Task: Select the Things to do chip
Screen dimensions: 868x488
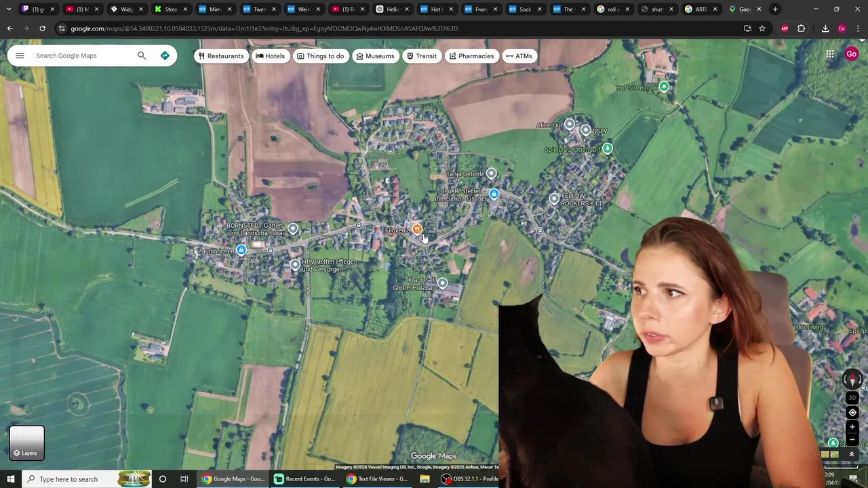Action: pyautogui.click(x=320, y=56)
